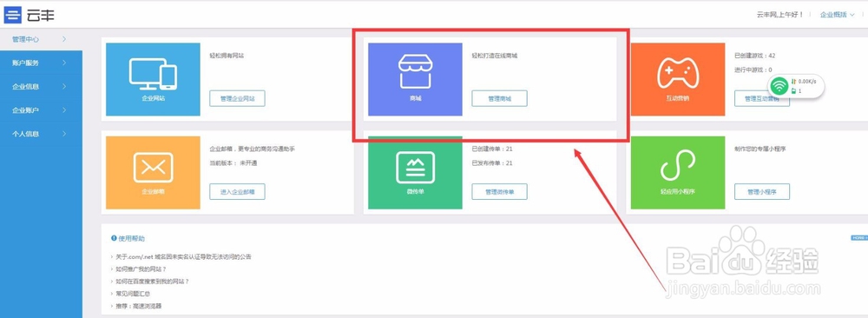868x318 pixels.
Task: Click the 进行中游戏：0 text
Action: pyautogui.click(x=753, y=70)
